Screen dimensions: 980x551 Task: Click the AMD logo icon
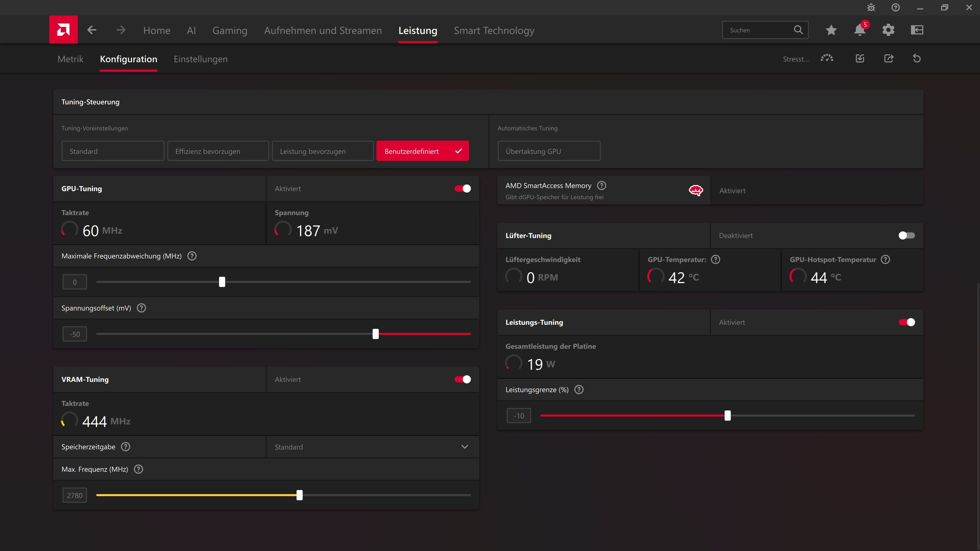pos(63,30)
